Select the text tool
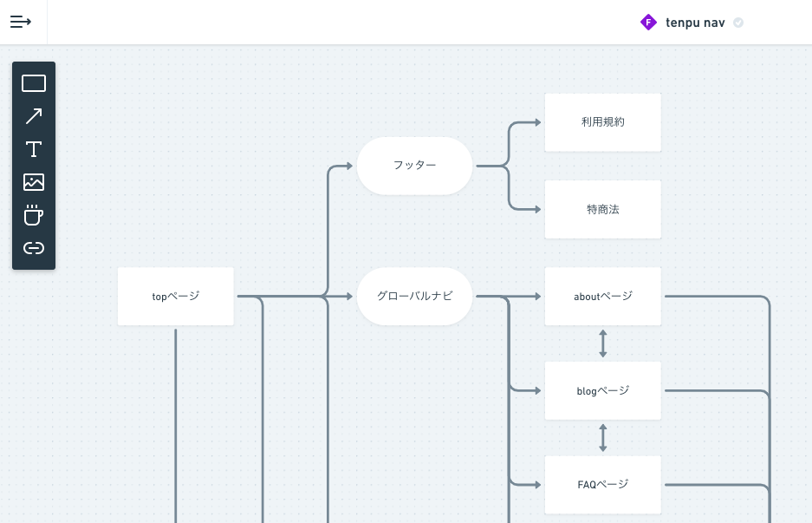The image size is (812, 523). click(34, 149)
